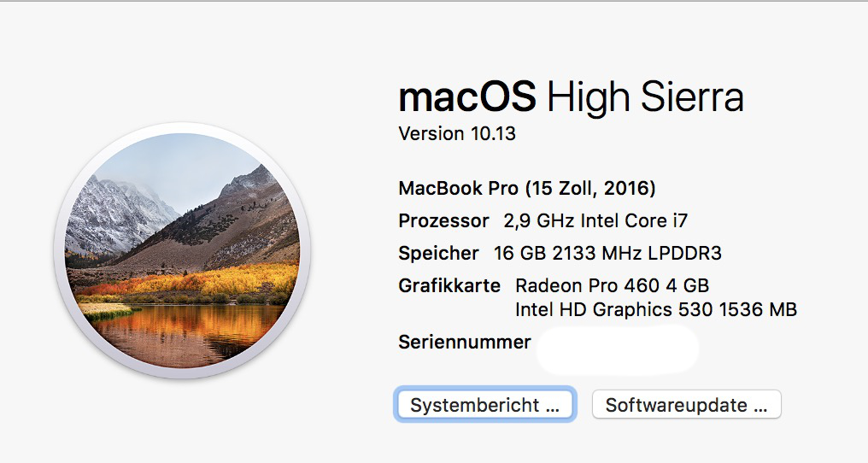Click the Prozessor label

coord(444,221)
